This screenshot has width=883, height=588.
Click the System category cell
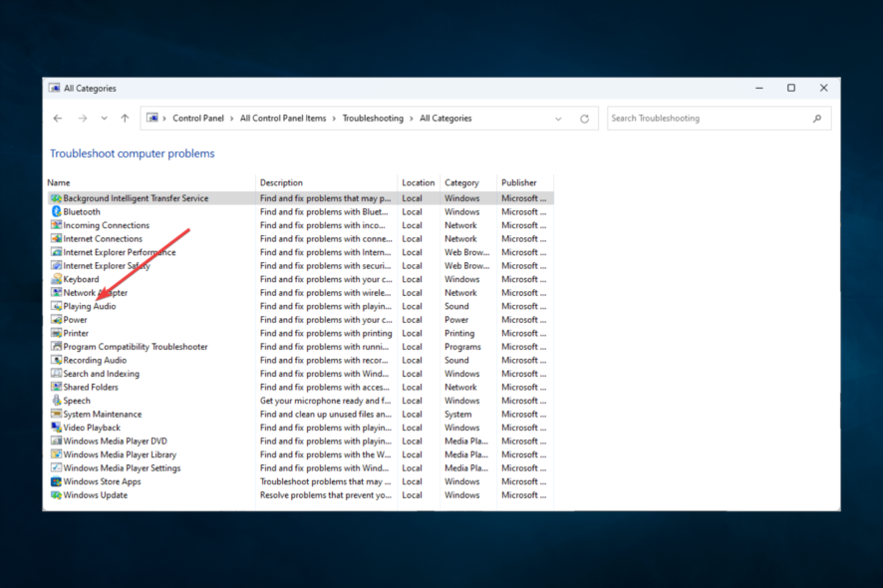click(x=458, y=414)
